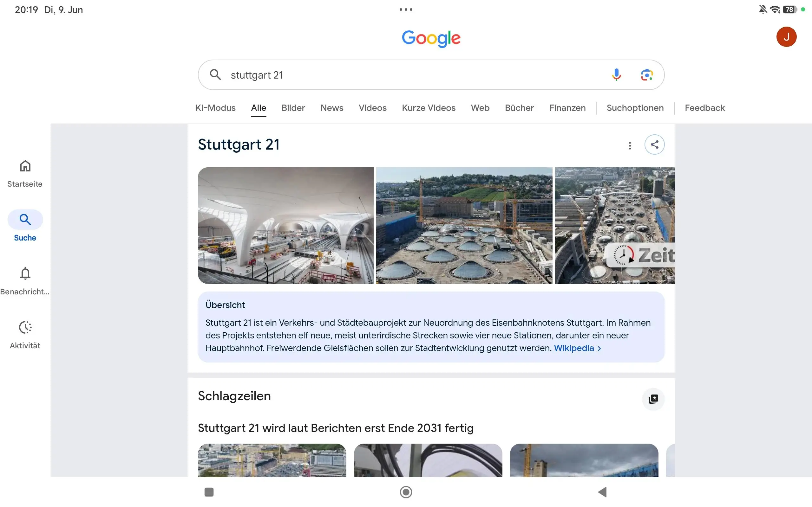Click the Feedback link
The image size is (812, 507).
704,108
